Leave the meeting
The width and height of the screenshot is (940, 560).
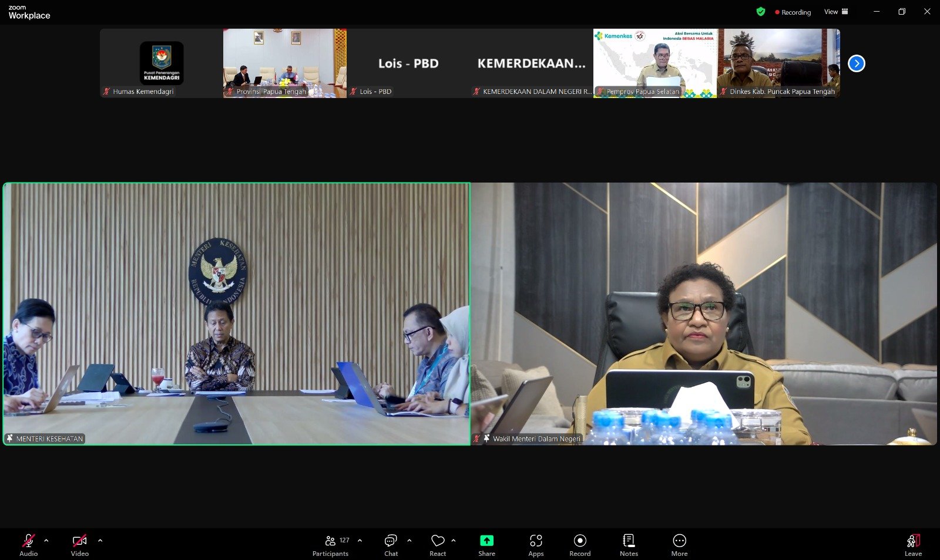tap(913, 544)
